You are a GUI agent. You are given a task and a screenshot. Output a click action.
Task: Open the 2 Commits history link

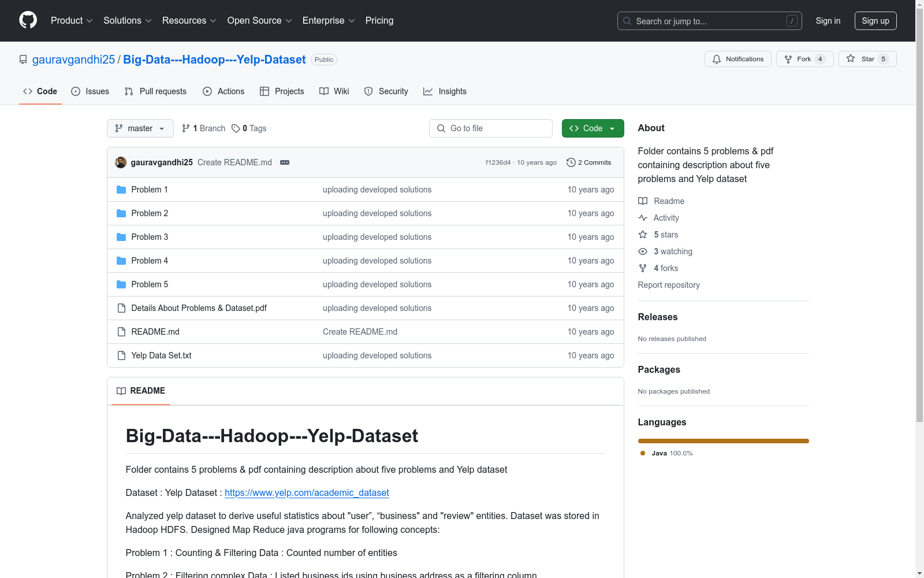coord(589,162)
